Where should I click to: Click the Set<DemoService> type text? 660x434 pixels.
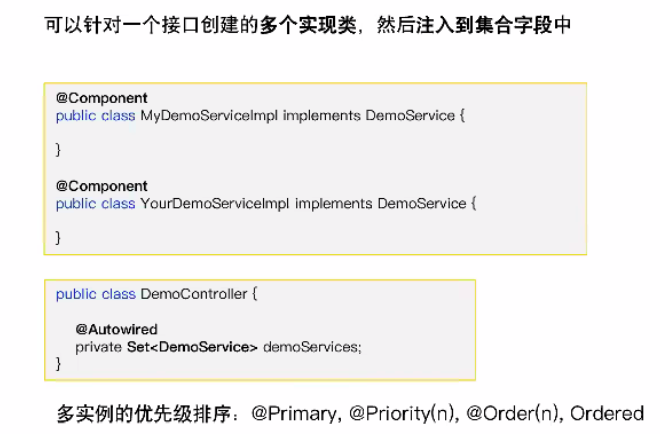click(194, 346)
